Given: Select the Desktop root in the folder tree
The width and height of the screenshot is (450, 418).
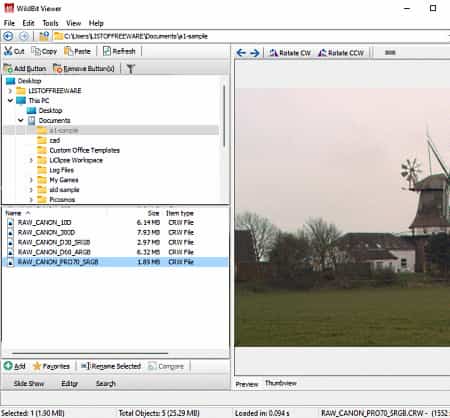Looking at the screenshot, I should tap(29, 81).
